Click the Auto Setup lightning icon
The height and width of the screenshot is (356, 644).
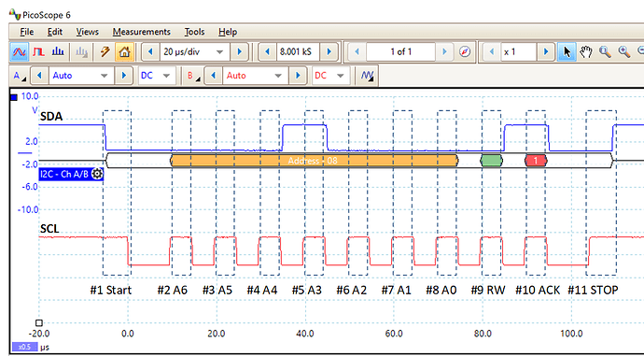click(x=105, y=51)
